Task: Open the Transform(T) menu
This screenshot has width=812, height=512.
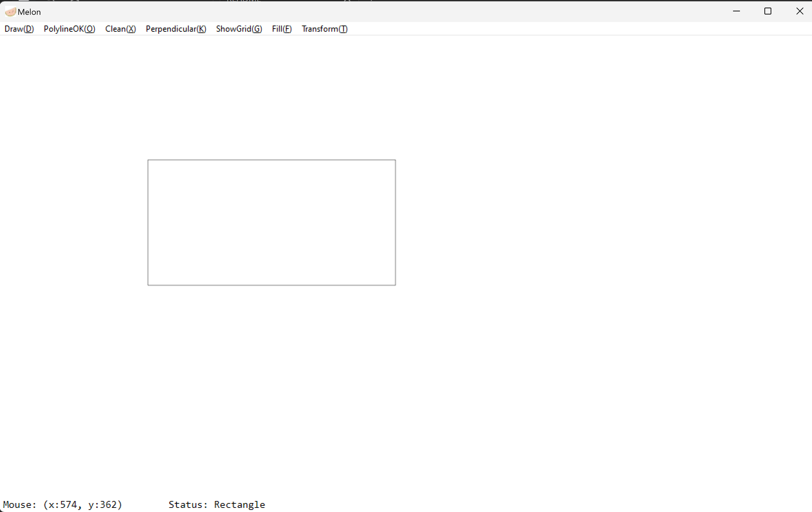Action: pyautogui.click(x=324, y=29)
